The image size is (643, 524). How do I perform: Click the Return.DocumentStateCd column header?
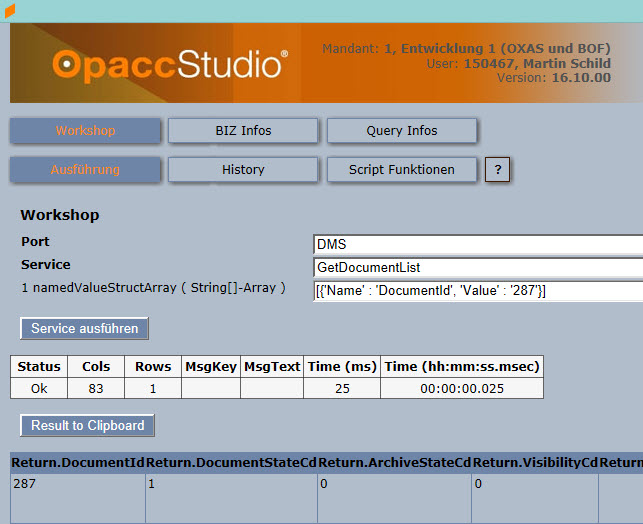(x=231, y=462)
